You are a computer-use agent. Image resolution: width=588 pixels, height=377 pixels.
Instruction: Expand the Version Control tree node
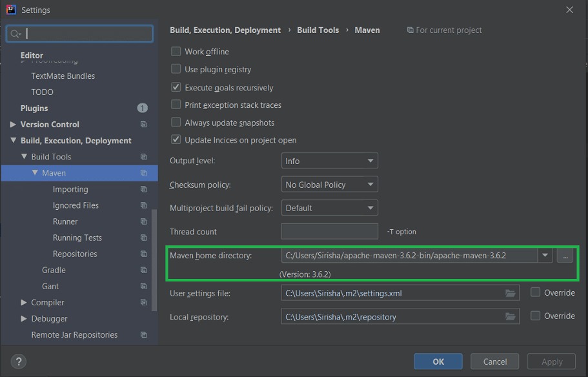point(13,124)
